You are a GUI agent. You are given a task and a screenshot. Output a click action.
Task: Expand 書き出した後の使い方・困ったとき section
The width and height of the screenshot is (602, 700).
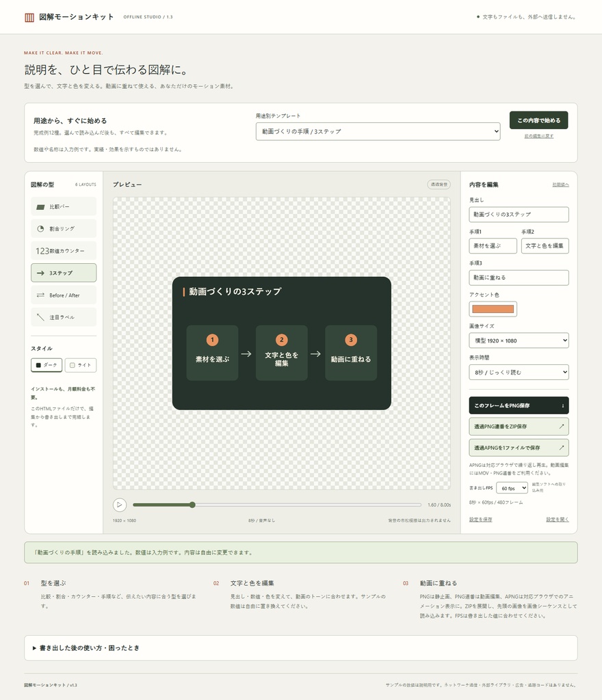tap(300, 648)
